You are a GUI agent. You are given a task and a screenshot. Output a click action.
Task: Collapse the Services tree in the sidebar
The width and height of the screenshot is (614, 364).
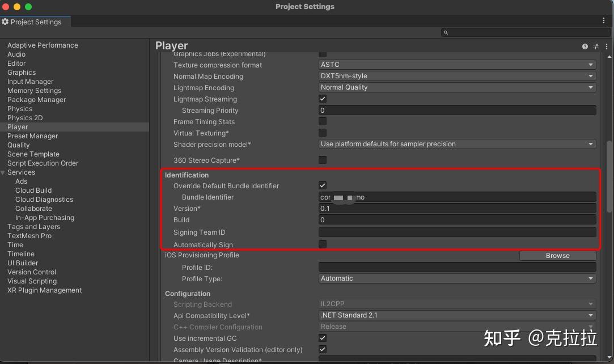(x=4, y=172)
